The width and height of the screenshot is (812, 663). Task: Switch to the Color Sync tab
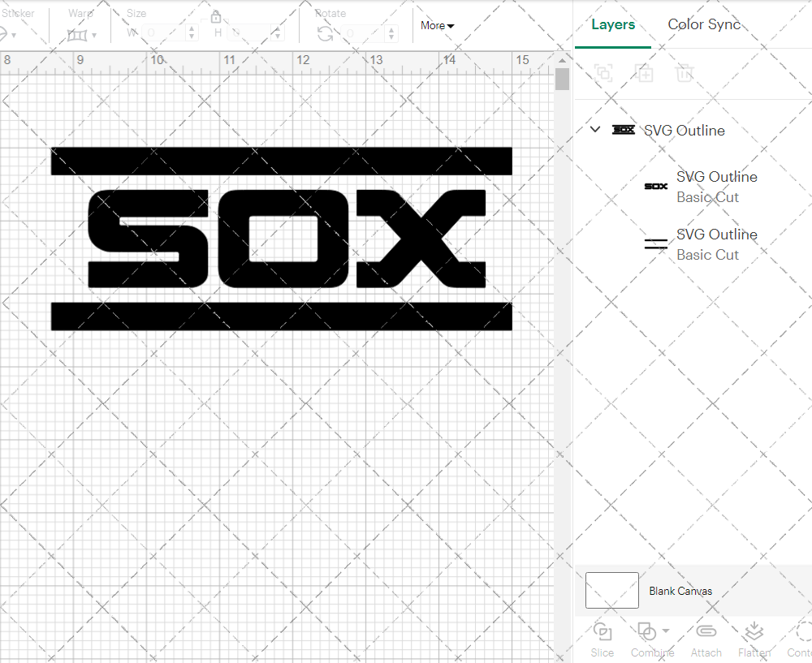704,24
